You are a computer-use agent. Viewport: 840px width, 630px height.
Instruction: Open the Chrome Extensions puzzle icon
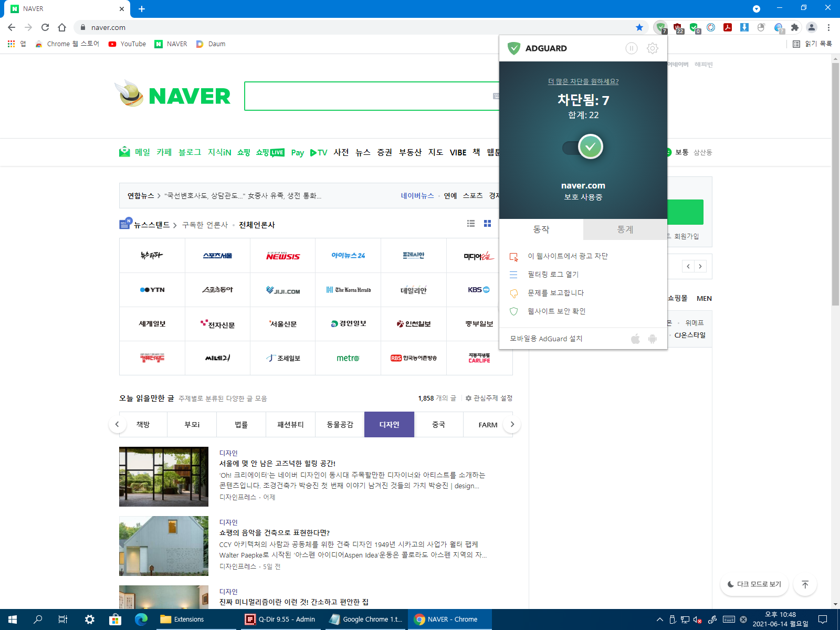795,27
